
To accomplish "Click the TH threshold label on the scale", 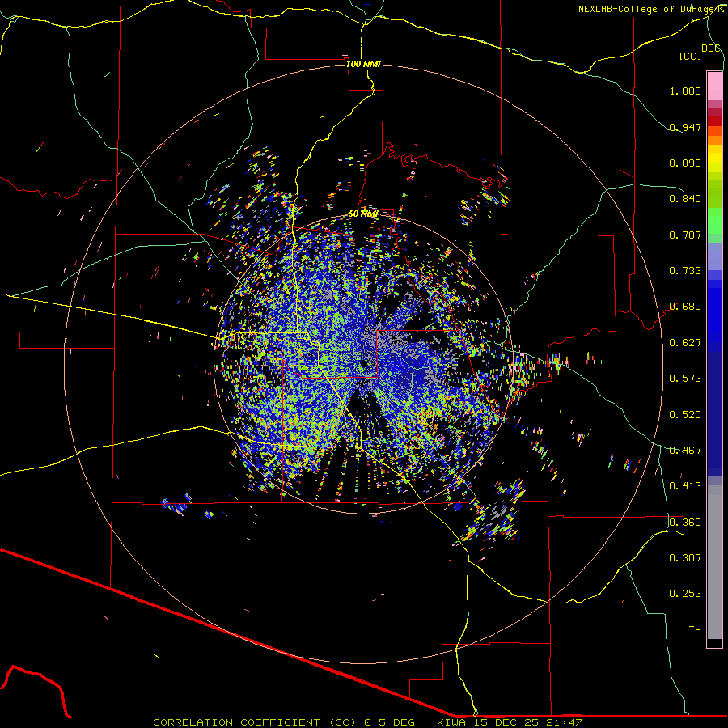I will [x=695, y=630].
